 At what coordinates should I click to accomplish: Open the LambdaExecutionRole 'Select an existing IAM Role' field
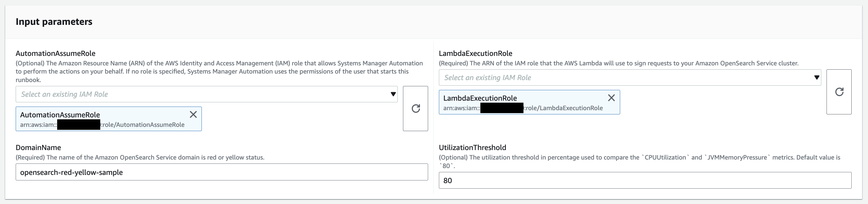(x=623, y=77)
